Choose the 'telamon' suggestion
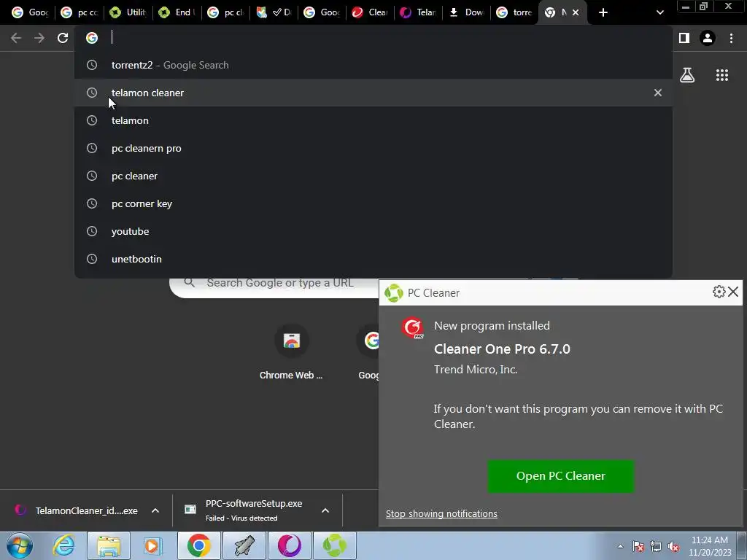 (373, 120)
